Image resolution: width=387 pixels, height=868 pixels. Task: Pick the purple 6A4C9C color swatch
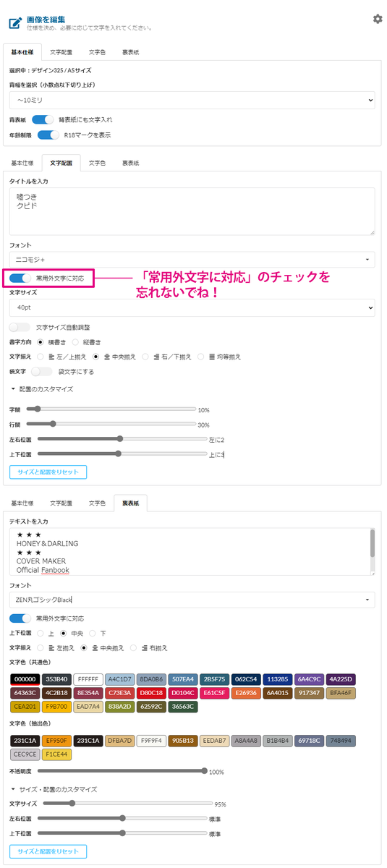pyautogui.click(x=309, y=679)
